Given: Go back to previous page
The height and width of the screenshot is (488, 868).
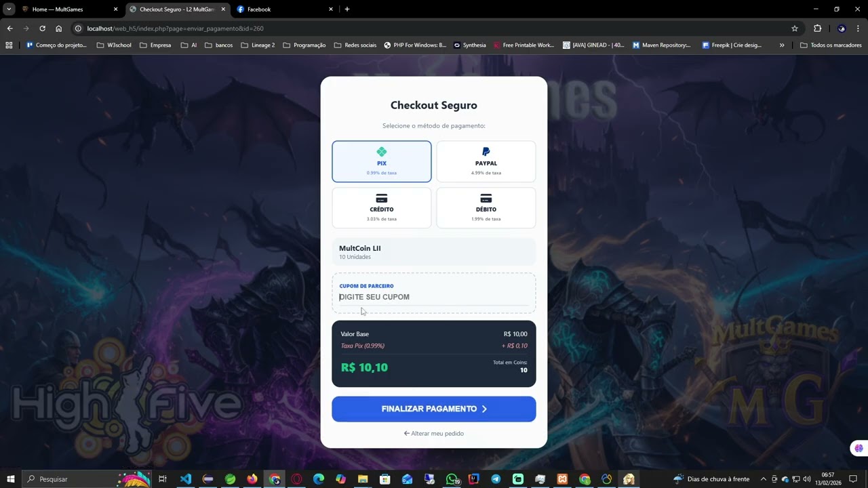Looking at the screenshot, I should click(x=9, y=28).
